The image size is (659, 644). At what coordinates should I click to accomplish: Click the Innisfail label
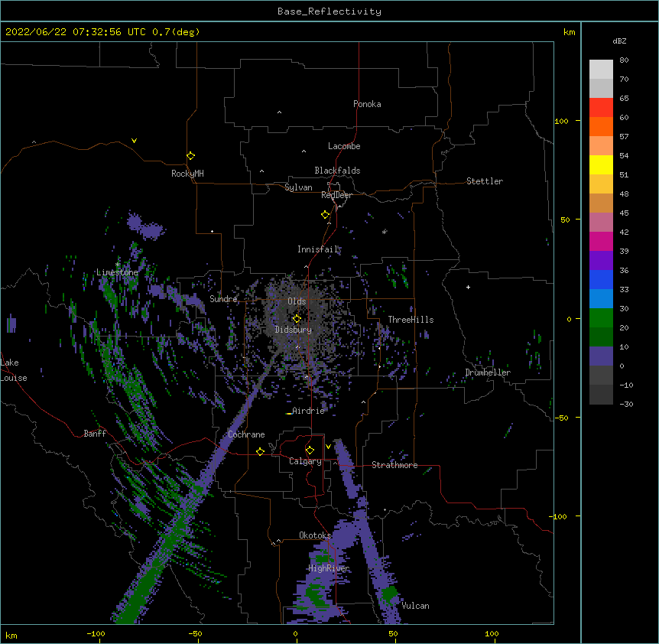[x=318, y=249]
